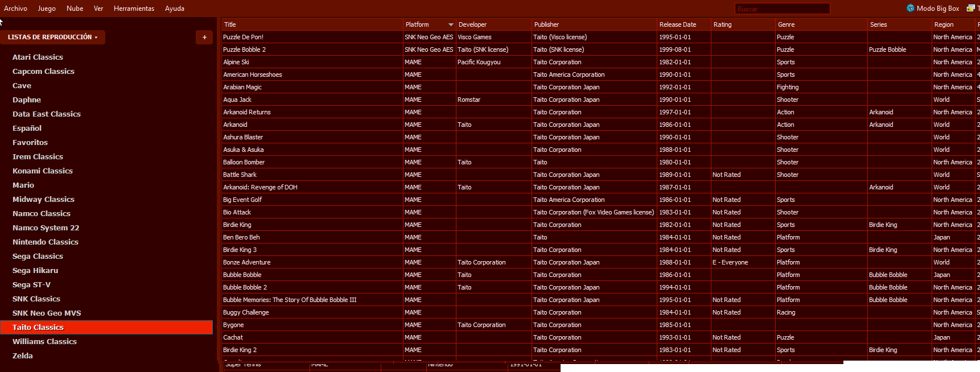Select the Arkanoid Returns game row
The height and width of the screenshot is (372, 980).
[x=600, y=112]
